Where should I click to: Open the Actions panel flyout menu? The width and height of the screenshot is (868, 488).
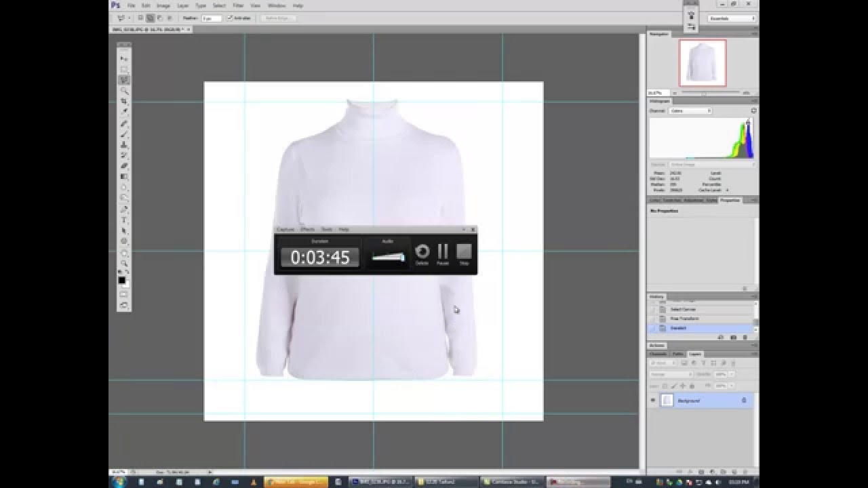(753, 346)
